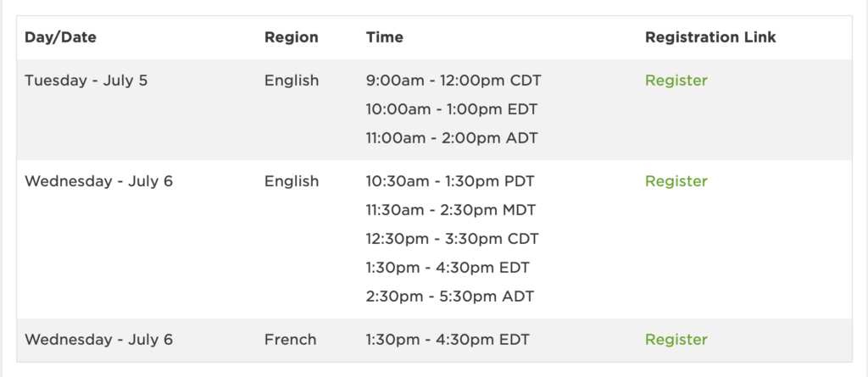Open Register link for Wednesday English session

tap(676, 181)
